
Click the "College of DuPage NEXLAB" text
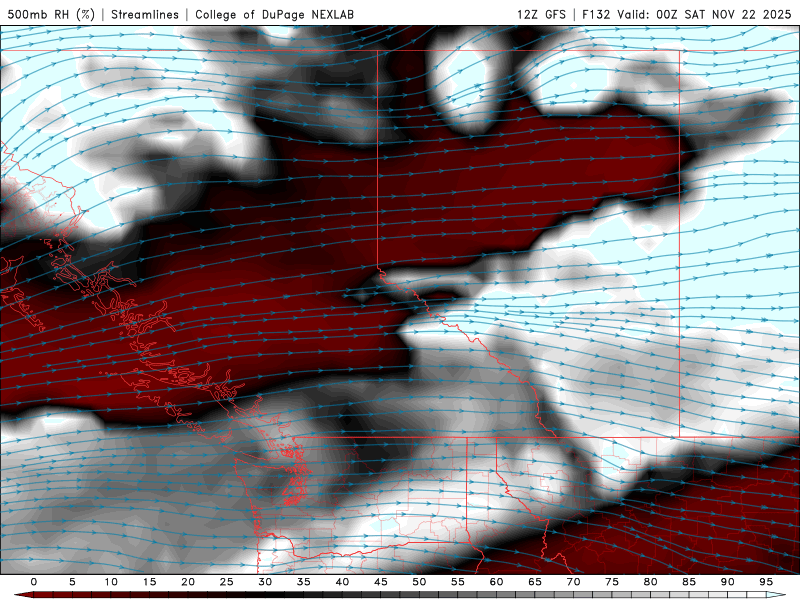274,14
